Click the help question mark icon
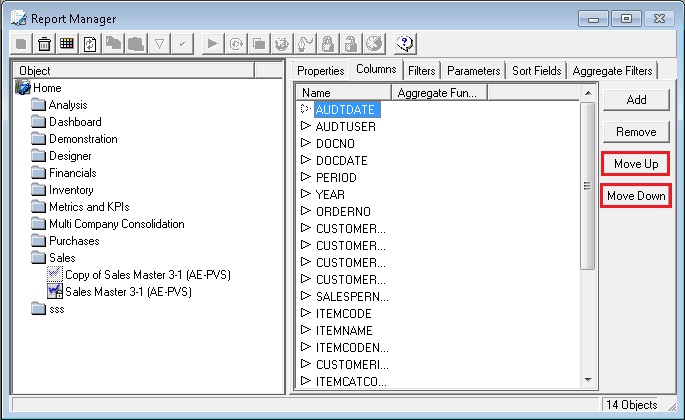The image size is (685, 420). click(x=405, y=43)
